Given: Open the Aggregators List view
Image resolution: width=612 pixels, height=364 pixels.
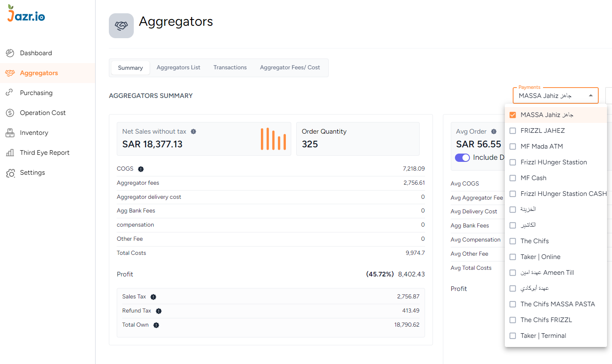Looking at the screenshot, I should click(x=178, y=67).
